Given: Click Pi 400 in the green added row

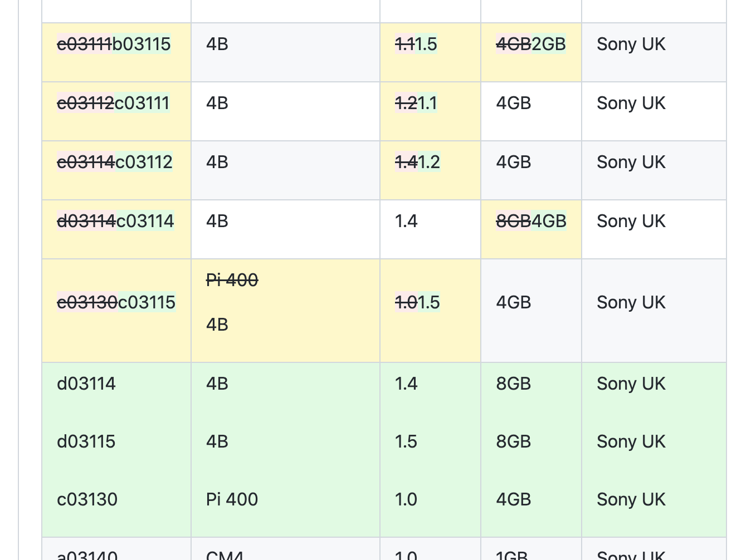Looking at the screenshot, I should click(x=232, y=499).
